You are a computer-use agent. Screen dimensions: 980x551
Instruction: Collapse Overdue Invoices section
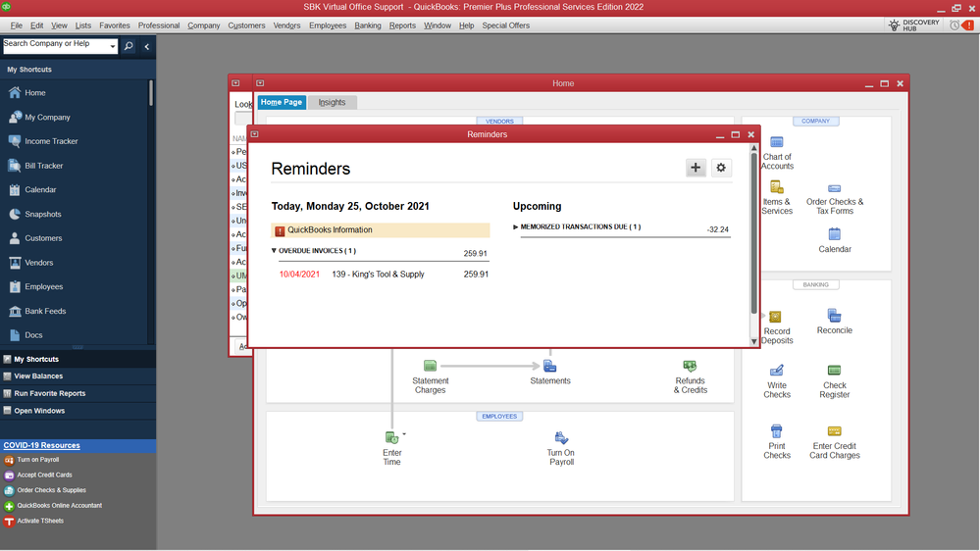tap(274, 251)
